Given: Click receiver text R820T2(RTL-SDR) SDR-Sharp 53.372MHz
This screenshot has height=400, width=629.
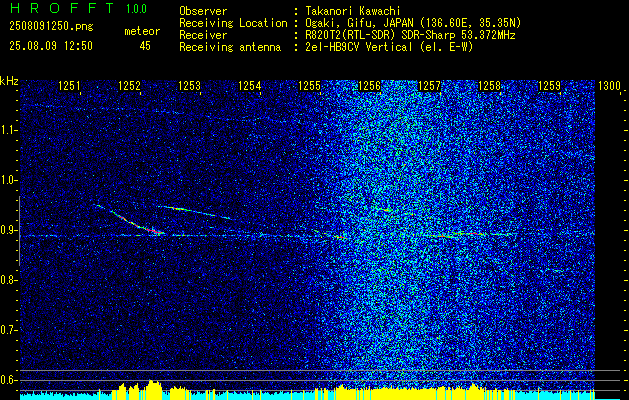Looking at the screenshot, I should click(x=410, y=35).
